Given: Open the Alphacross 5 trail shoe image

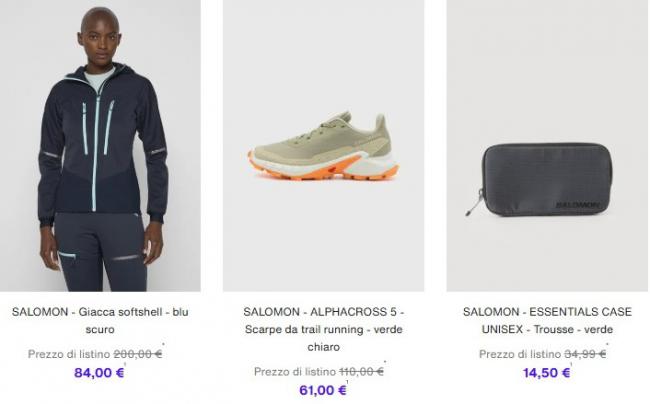Looking at the screenshot, I should coord(323,145).
